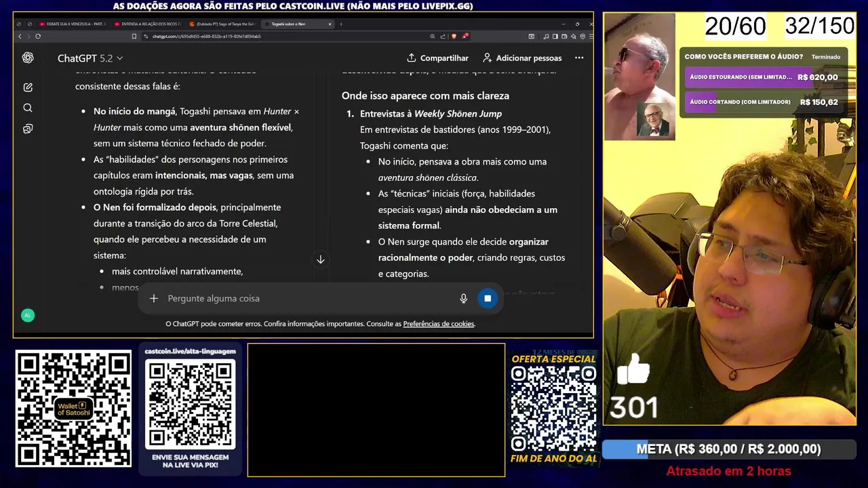
Task: Click the 'mais controlável narrativamente' bullet
Action: click(177, 271)
